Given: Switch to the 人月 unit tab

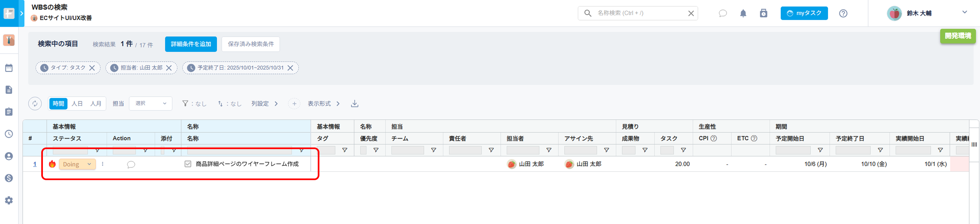Looking at the screenshot, I should (95, 104).
